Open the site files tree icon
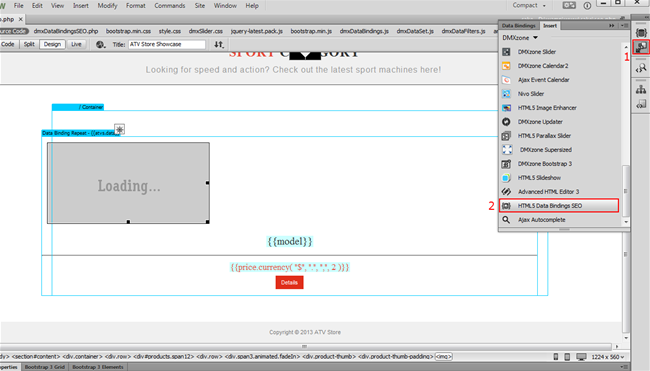Viewport: 650px width, 371px height. [641, 89]
